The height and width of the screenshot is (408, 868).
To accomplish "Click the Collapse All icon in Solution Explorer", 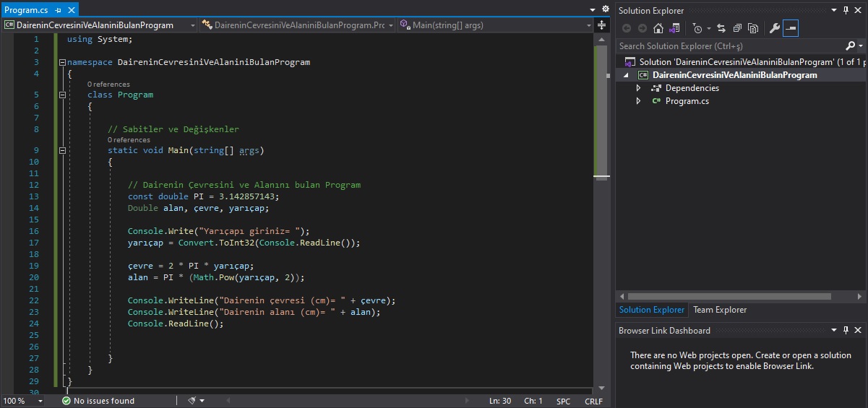I will click(737, 28).
